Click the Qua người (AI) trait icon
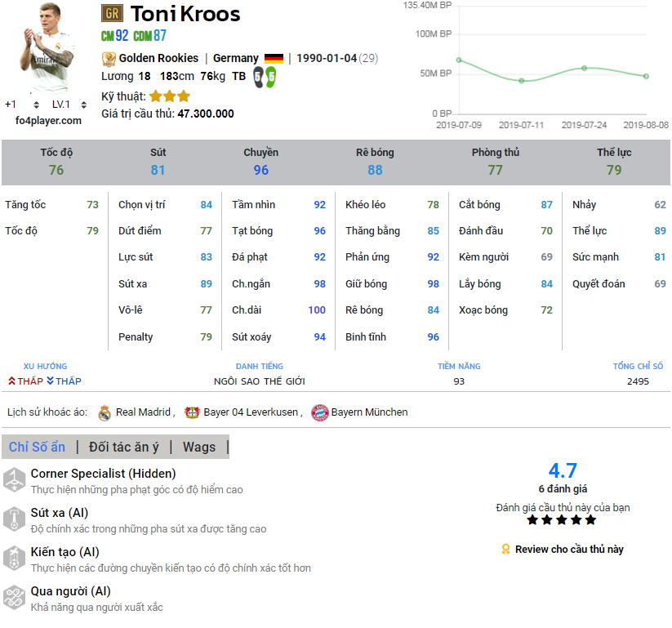The height and width of the screenshot is (628, 672). (14, 598)
